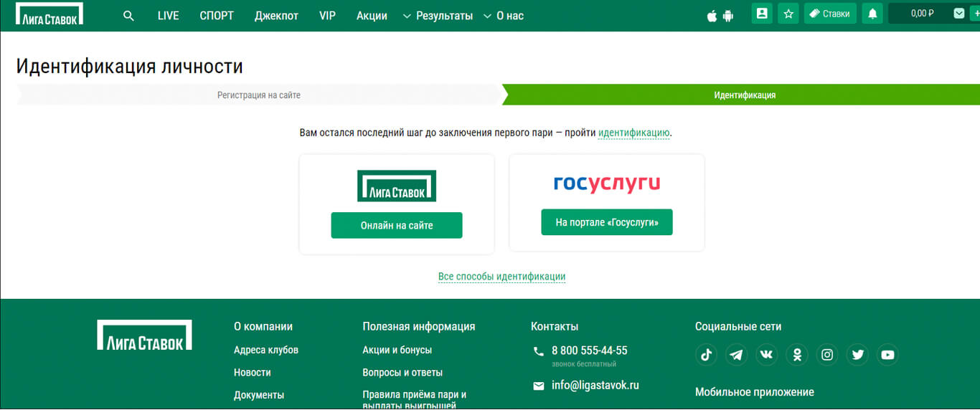
Task: Open the user profile icon
Action: 762,14
